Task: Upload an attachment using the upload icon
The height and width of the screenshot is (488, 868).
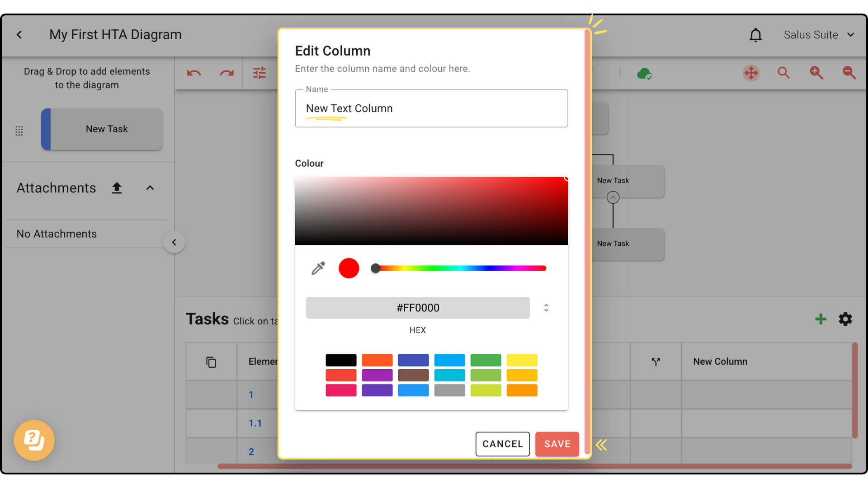Action: [x=117, y=188]
